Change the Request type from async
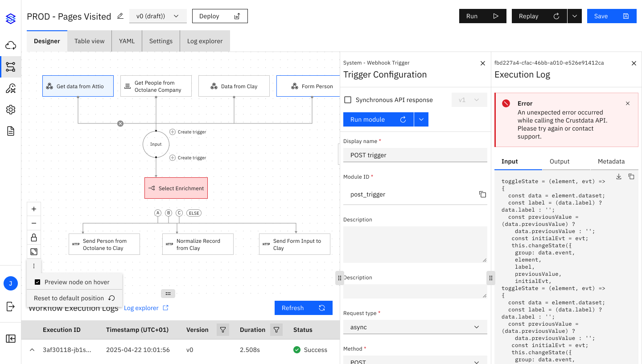The image size is (642, 364). (415, 327)
